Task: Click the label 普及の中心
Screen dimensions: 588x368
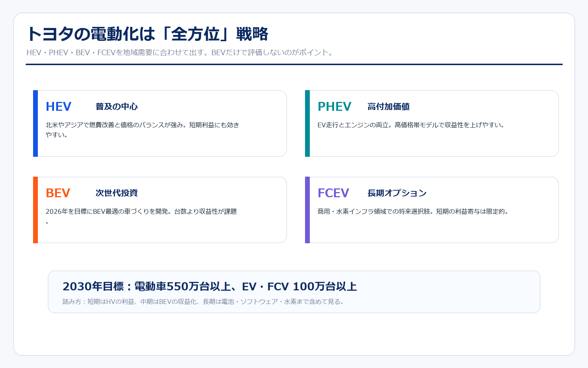Action: [116, 106]
